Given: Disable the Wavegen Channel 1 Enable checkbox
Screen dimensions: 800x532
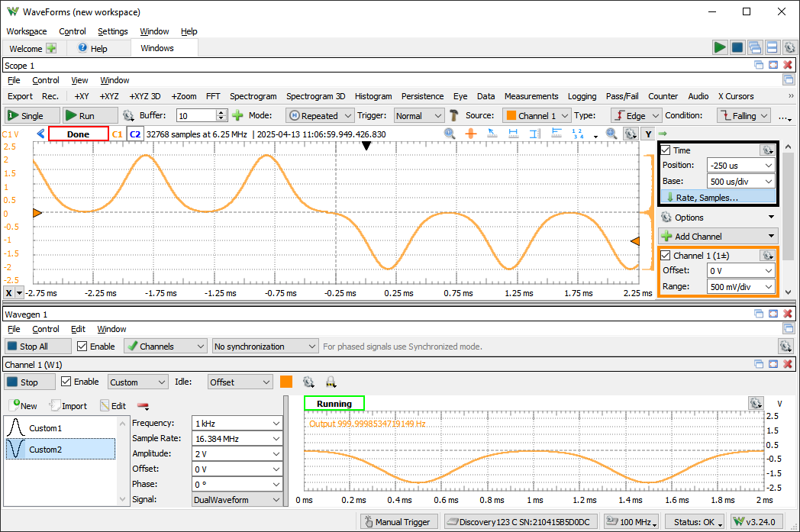Looking at the screenshot, I should pos(66,382).
